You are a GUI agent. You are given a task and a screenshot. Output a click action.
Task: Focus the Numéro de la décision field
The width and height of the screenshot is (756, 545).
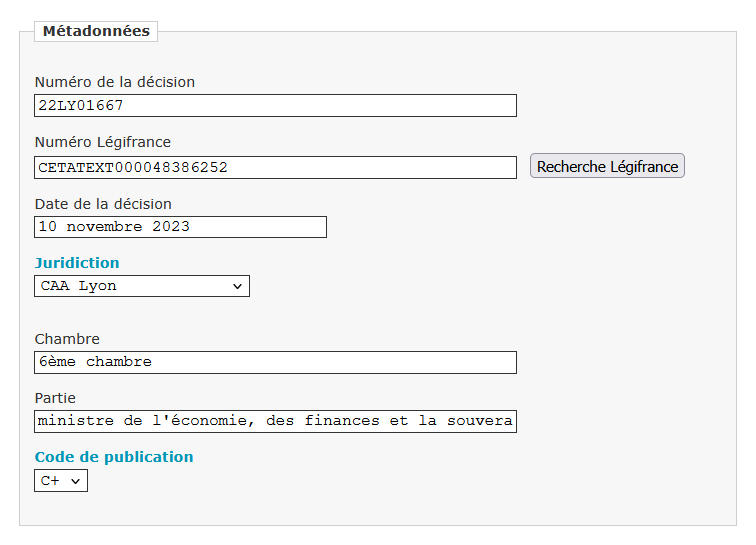pos(275,106)
